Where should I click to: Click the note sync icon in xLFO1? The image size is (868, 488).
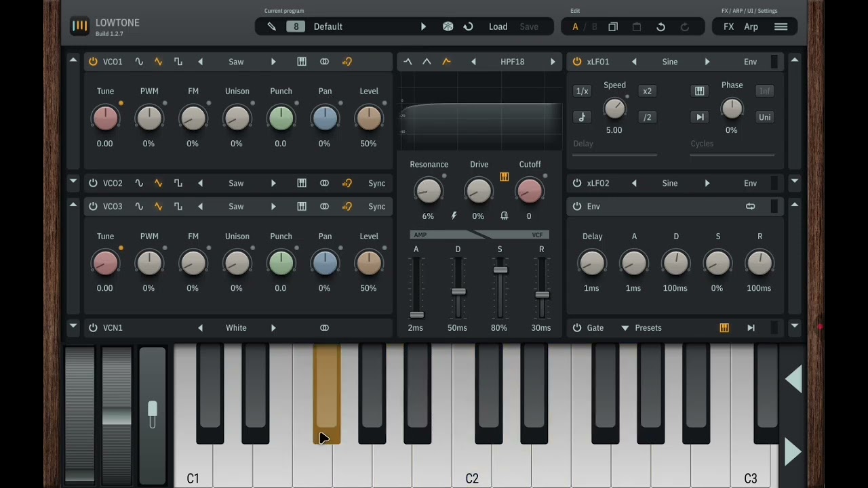582,117
